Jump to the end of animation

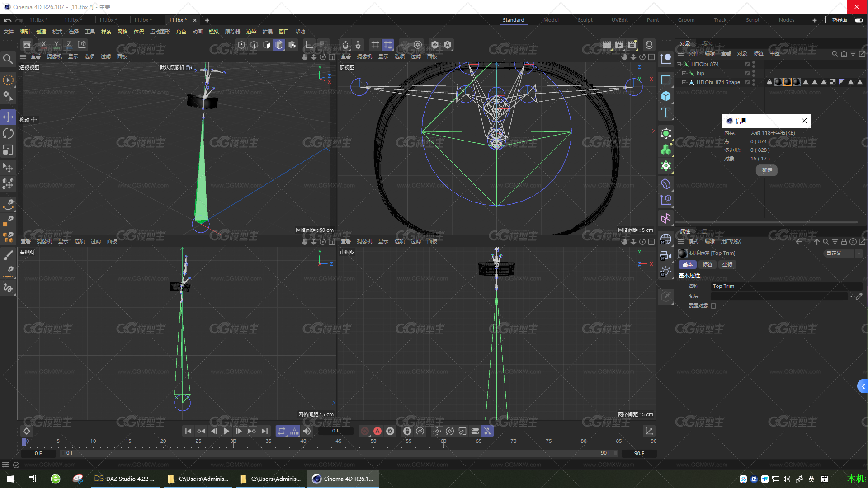coord(264,431)
